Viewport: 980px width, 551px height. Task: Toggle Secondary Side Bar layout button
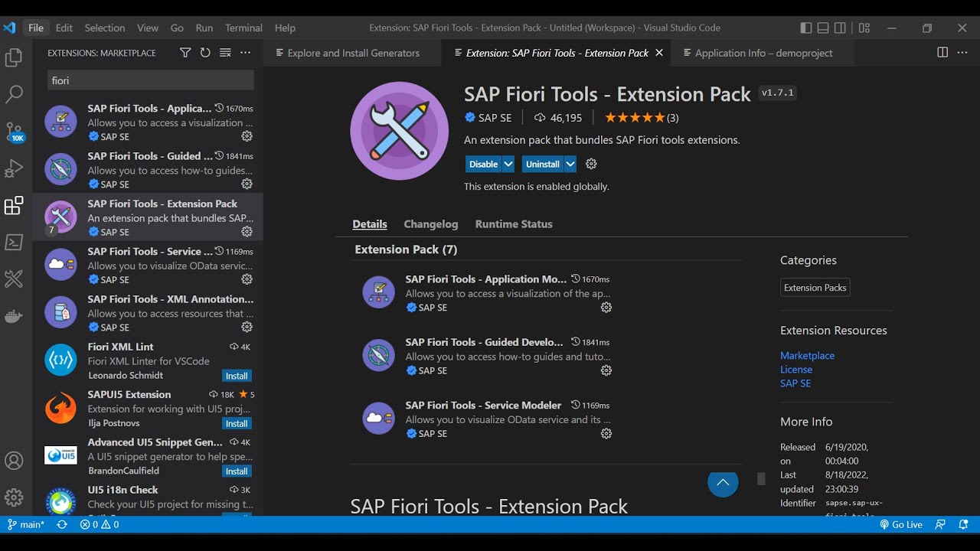coord(841,28)
